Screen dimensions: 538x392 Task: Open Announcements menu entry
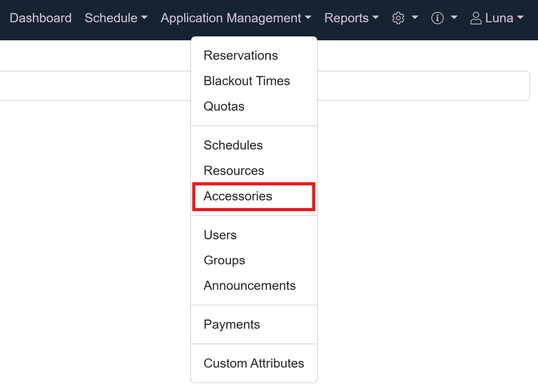tap(249, 286)
